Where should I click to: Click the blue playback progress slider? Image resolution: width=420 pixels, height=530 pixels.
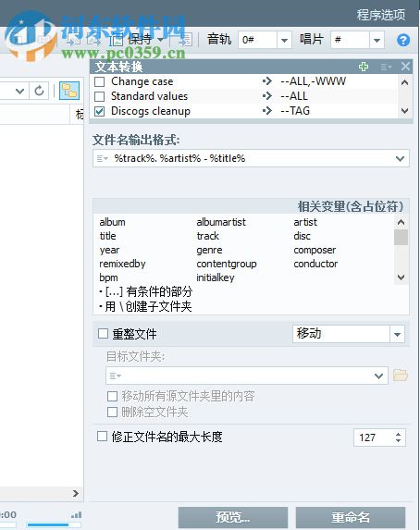tap(54, 525)
